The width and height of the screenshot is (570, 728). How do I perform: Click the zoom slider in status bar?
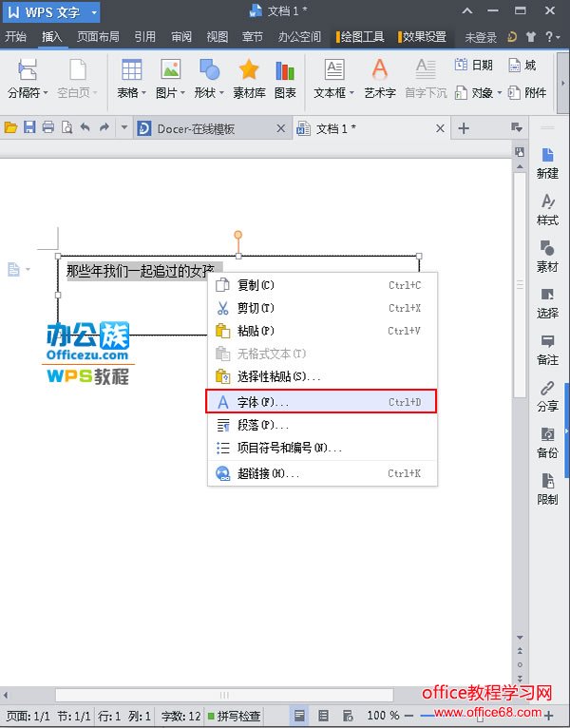[476, 715]
